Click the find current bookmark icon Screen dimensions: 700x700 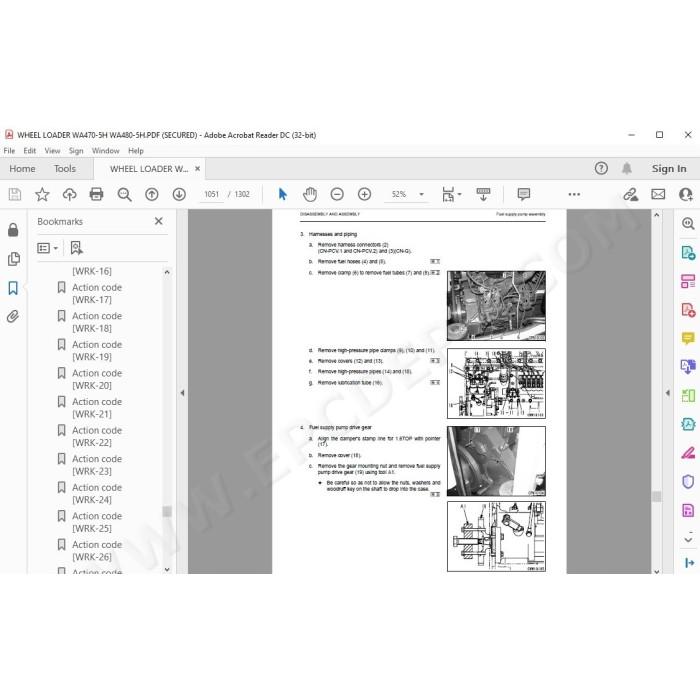coord(76,248)
